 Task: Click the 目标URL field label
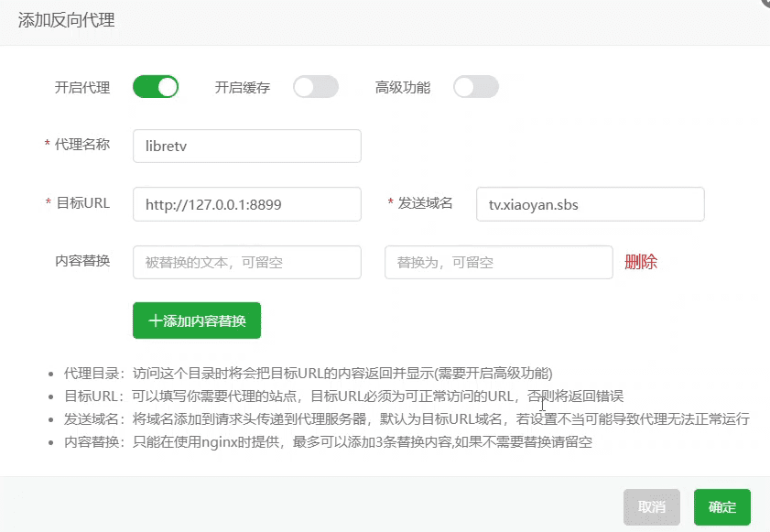(82, 203)
